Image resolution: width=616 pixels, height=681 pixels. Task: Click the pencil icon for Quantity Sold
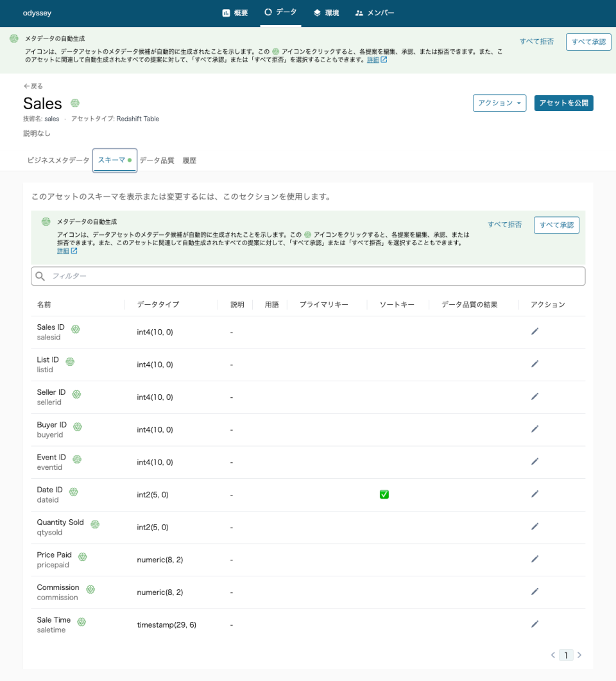click(x=535, y=526)
